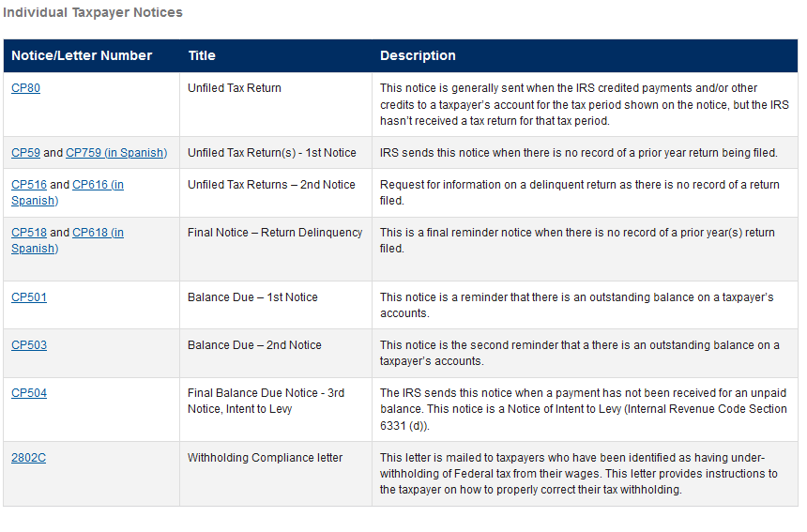Click the Individual Taxpayer Notices heading
The image size is (807, 532).
click(x=93, y=13)
